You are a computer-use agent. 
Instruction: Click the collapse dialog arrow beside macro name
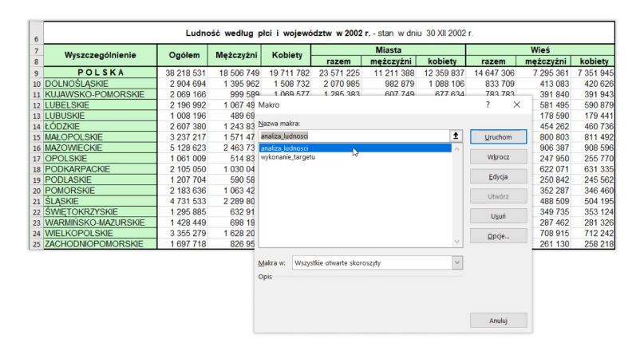(x=456, y=136)
